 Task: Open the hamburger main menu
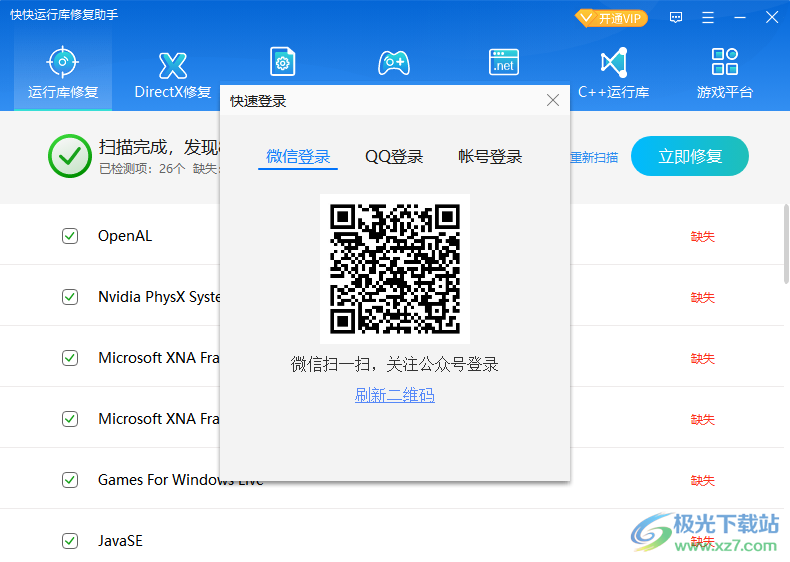pyautogui.click(x=708, y=18)
